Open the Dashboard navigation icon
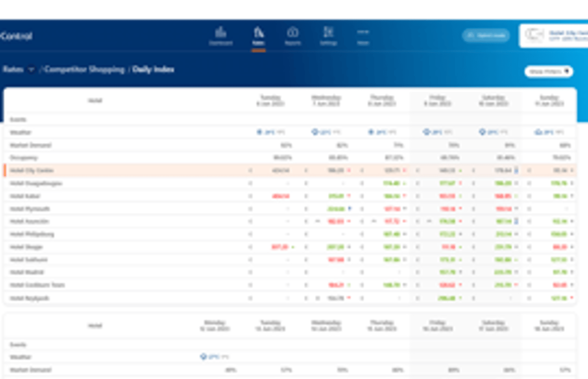588x379 pixels. point(221,36)
